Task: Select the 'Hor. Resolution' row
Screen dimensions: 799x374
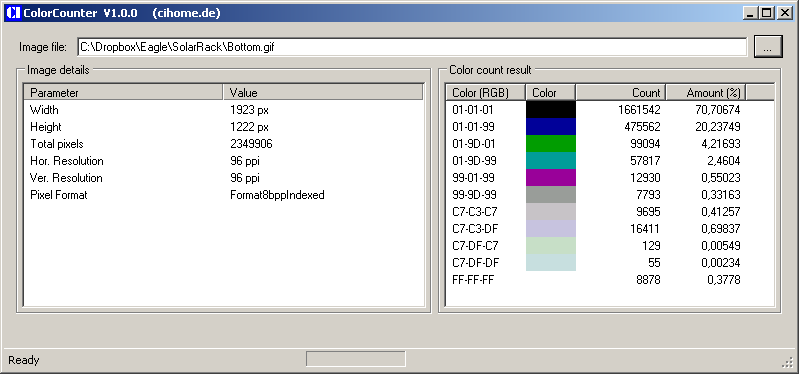Action: (x=223, y=161)
